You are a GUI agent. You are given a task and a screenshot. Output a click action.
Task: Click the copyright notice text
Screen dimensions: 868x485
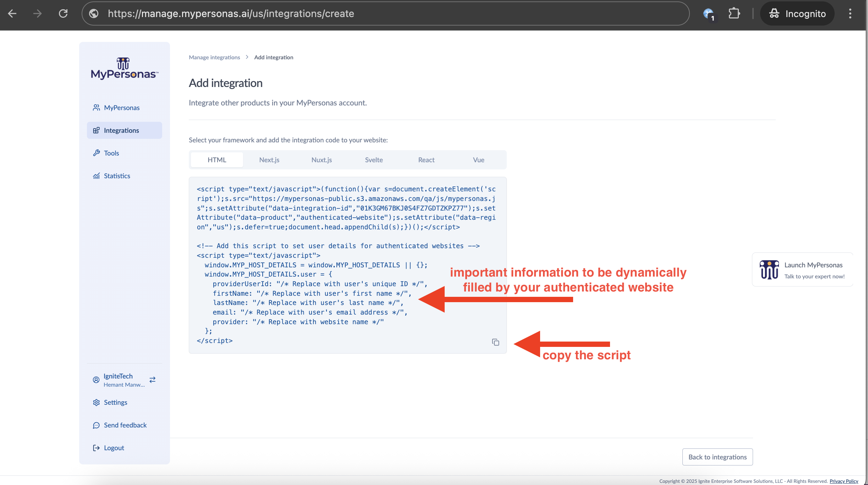[743, 481]
